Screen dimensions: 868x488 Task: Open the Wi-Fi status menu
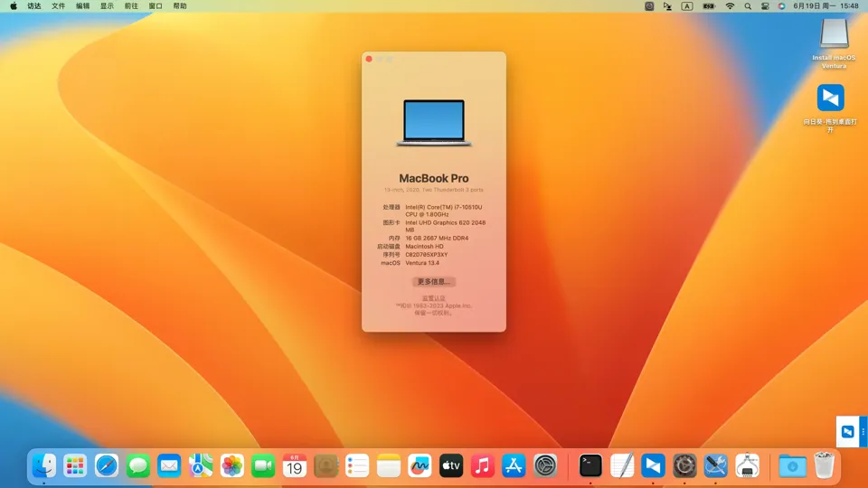(x=730, y=6)
